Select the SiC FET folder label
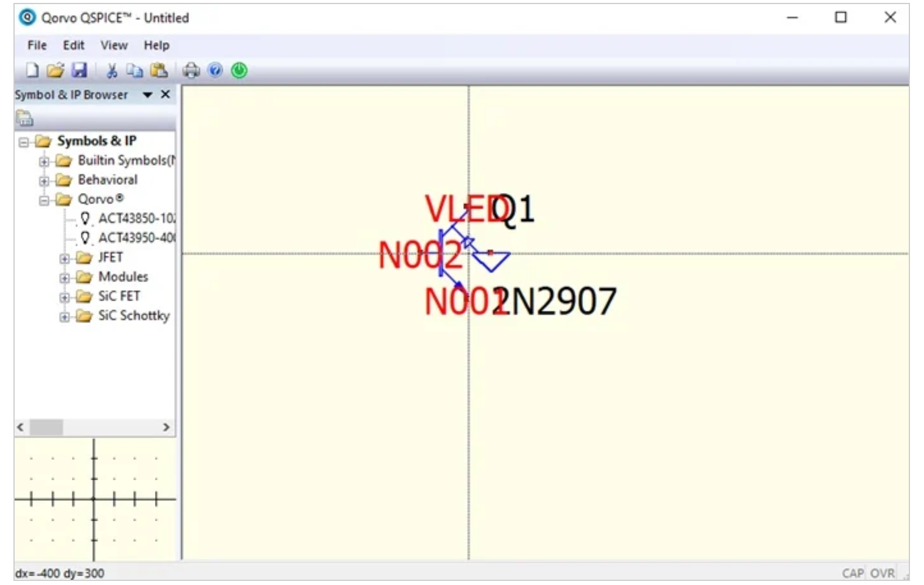The image size is (924, 585). (x=119, y=296)
